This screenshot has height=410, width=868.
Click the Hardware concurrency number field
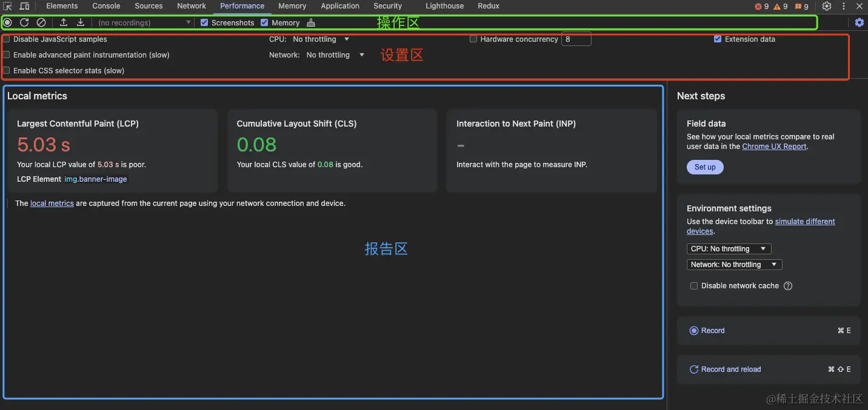(576, 39)
